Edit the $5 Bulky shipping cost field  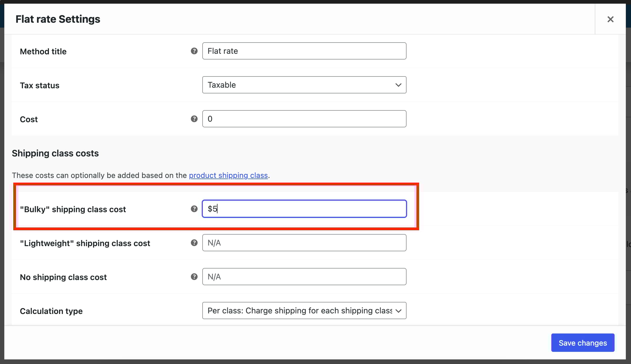pos(304,209)
